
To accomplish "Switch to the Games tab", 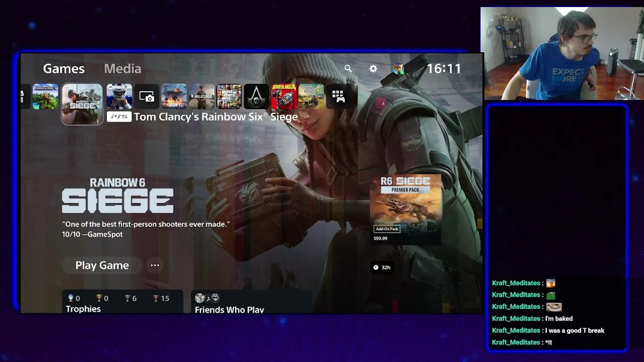I will click(x=64, y=68).
